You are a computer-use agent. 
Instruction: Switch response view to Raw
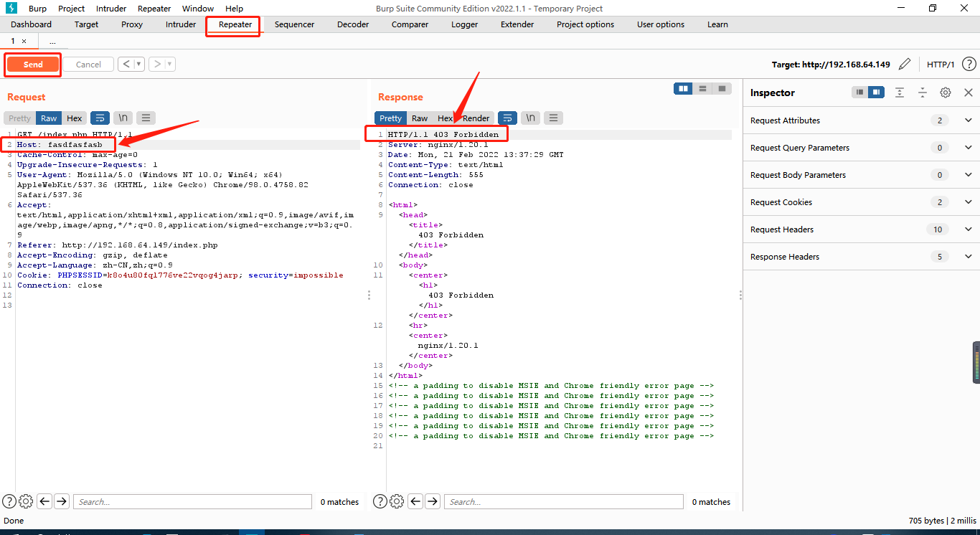pyautogui.click(x=420, y=118)
